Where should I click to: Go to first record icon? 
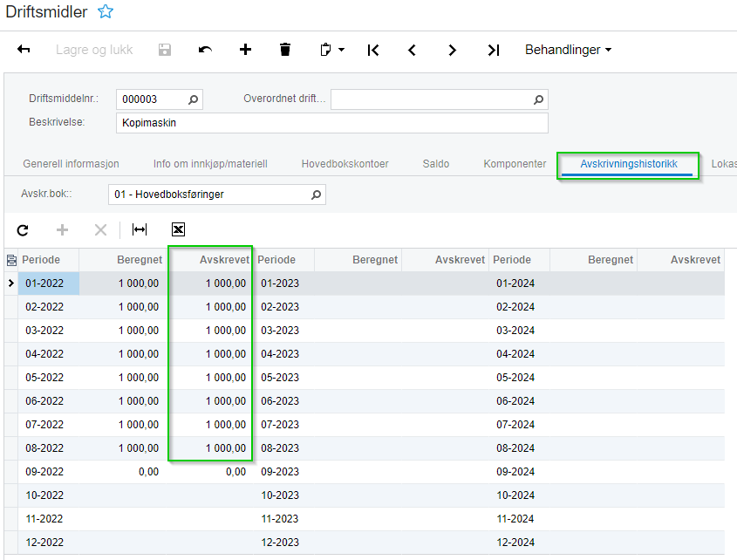373,50
